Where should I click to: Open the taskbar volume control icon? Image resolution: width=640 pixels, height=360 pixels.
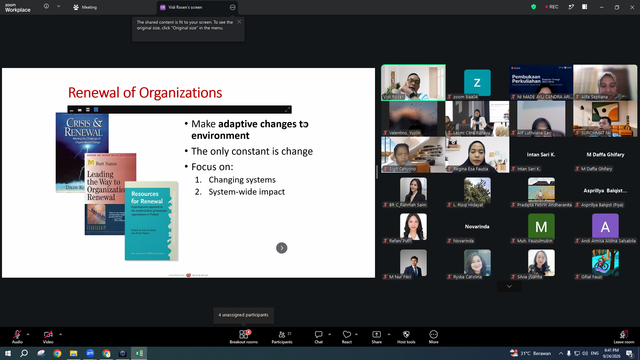click(x=585, y=353)
